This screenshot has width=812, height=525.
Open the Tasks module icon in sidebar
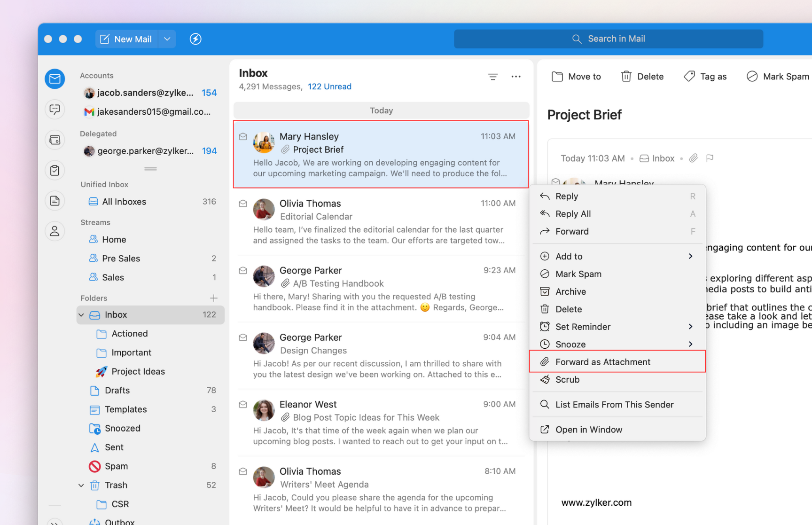(x=55, y=170)
